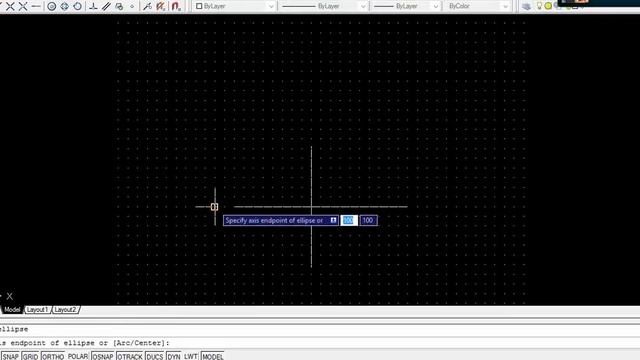Click the command line prompt '[Arc/Center]:'
The height and width of the screenshot is (360, 640).
[141, 343]
